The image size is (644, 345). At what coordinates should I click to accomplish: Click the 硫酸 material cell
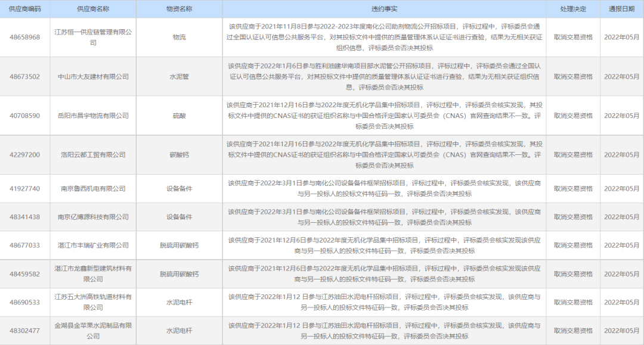tap(178, 116)
